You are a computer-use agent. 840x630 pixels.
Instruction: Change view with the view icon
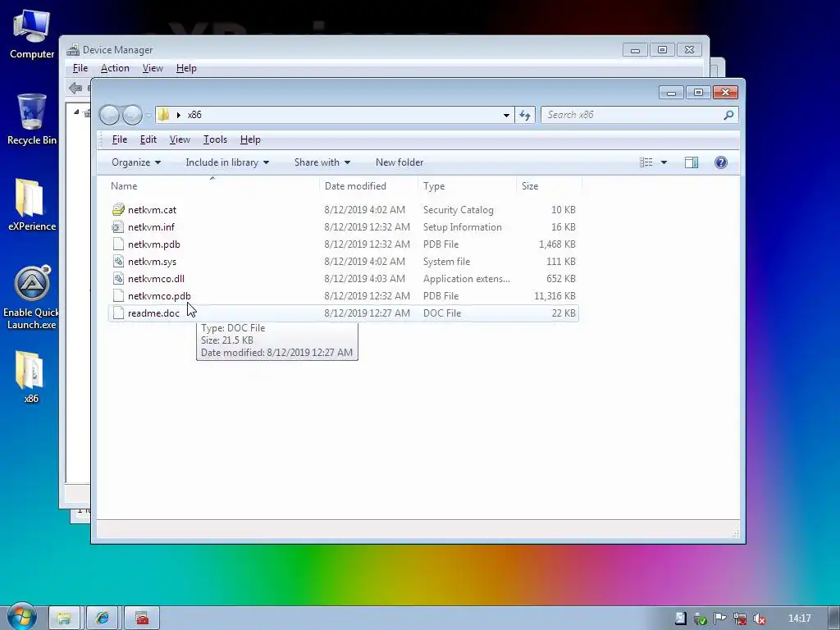pos(646,162)
